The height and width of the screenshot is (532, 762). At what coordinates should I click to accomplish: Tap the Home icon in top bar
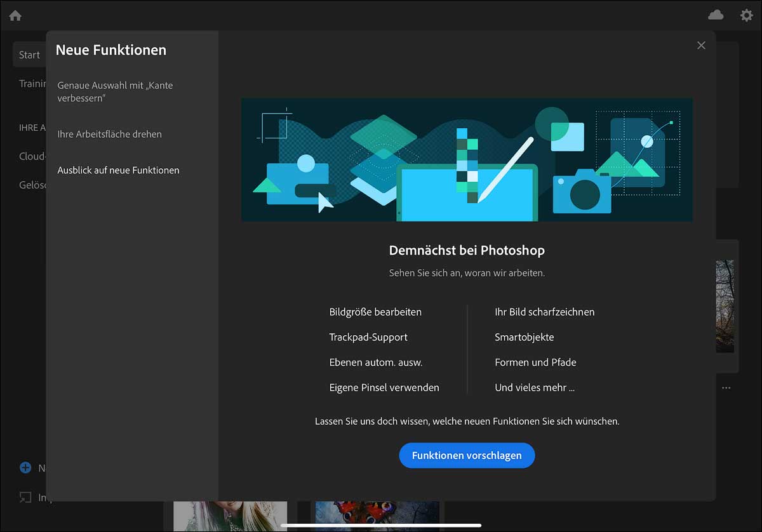15,15
